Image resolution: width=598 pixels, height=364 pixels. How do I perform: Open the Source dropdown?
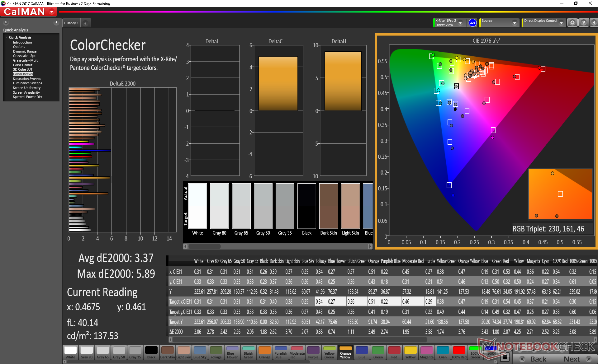pos(514,23)
